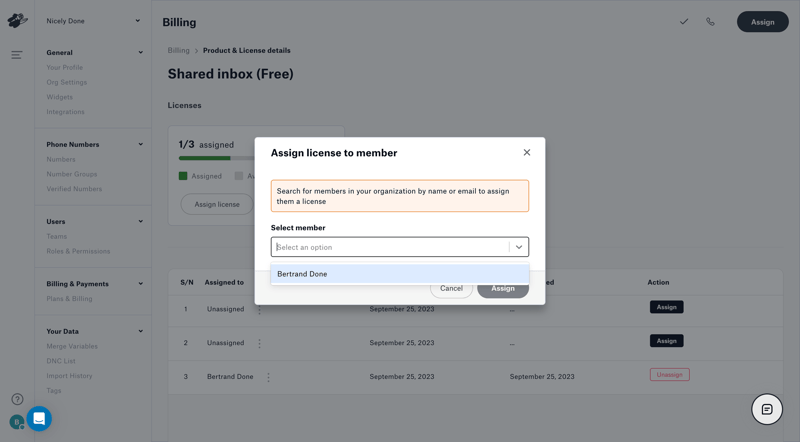The image size is (800, 442).
Task: Open Tags in sidebar
Action: point(54,390)
